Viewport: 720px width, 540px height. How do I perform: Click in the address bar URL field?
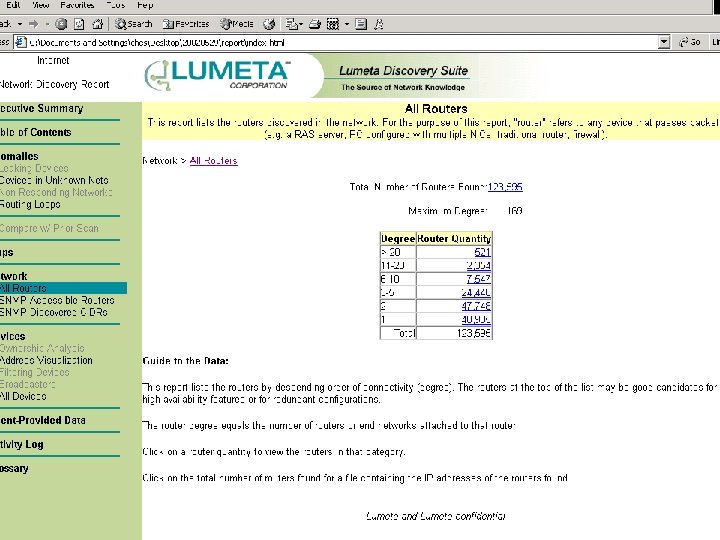342,43
